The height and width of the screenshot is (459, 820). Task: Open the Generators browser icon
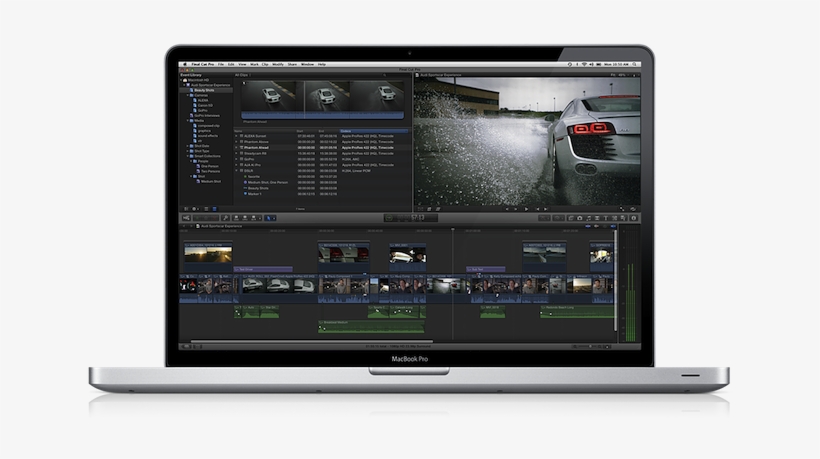pos(614,218)
